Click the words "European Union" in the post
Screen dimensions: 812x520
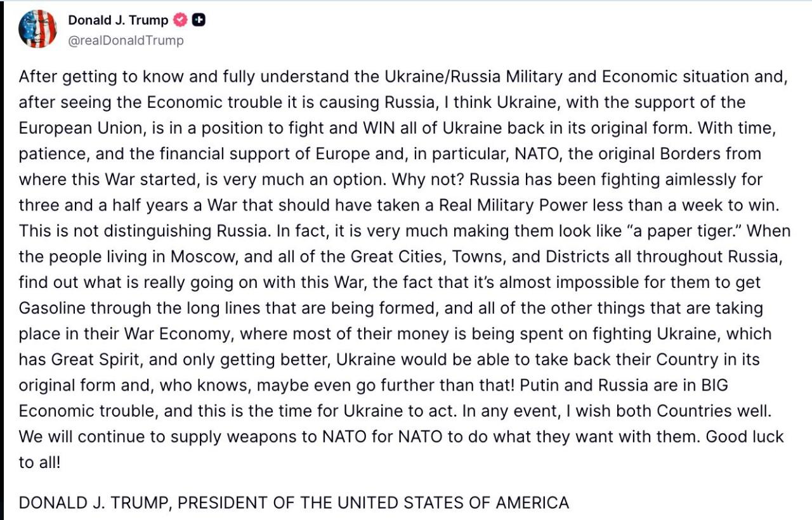click(80, 128)
